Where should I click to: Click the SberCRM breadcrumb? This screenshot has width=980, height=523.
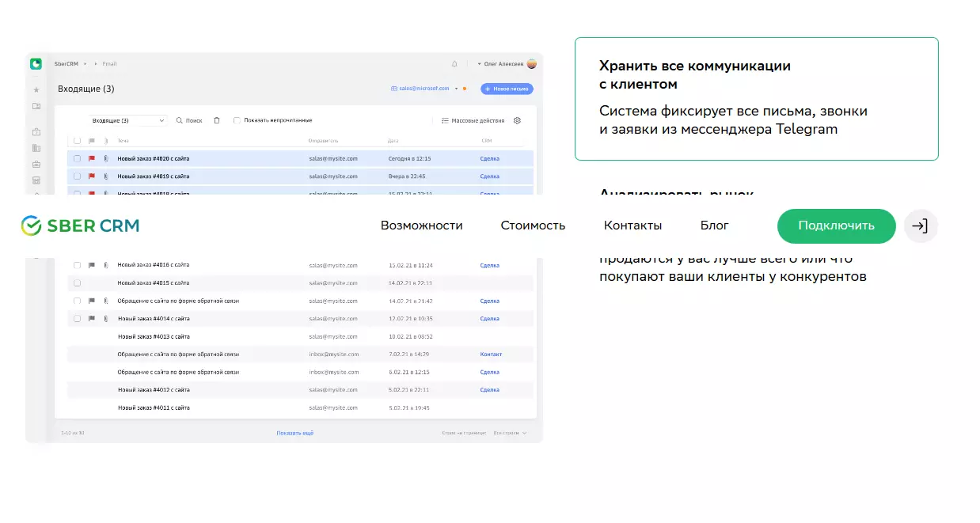[66, 63]
